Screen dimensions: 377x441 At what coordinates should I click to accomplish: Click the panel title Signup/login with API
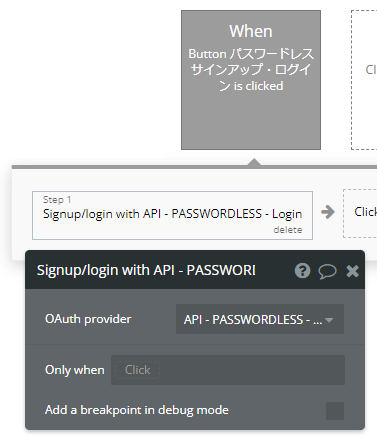click(146, 270)
